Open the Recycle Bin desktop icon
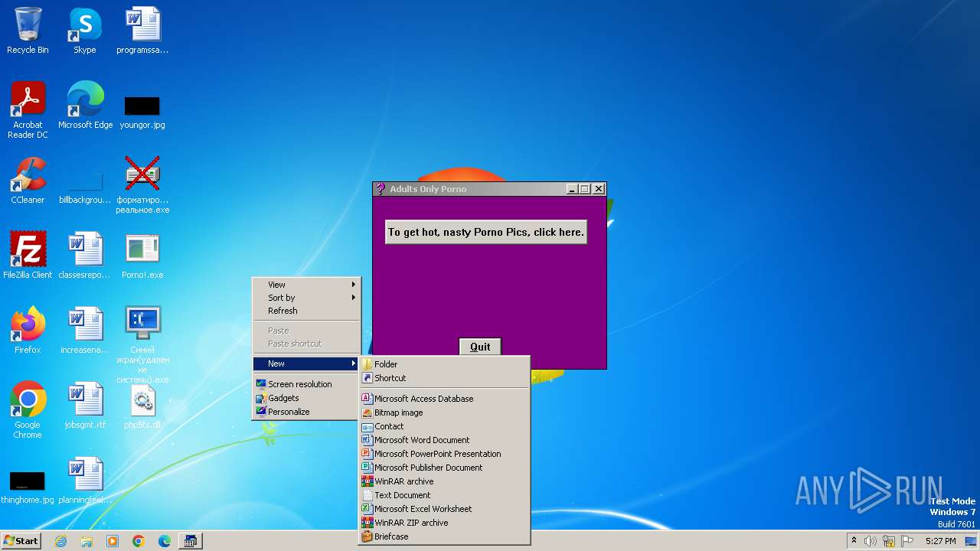Image resolution: width=980 pixels, height=551 pixels. pos(28,31)
